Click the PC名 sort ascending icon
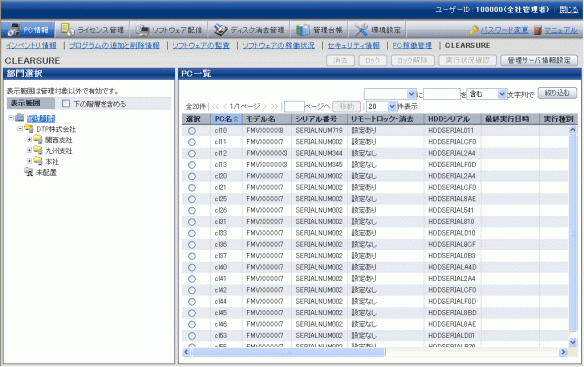The image size is (584, 367). tap(236, 119)
